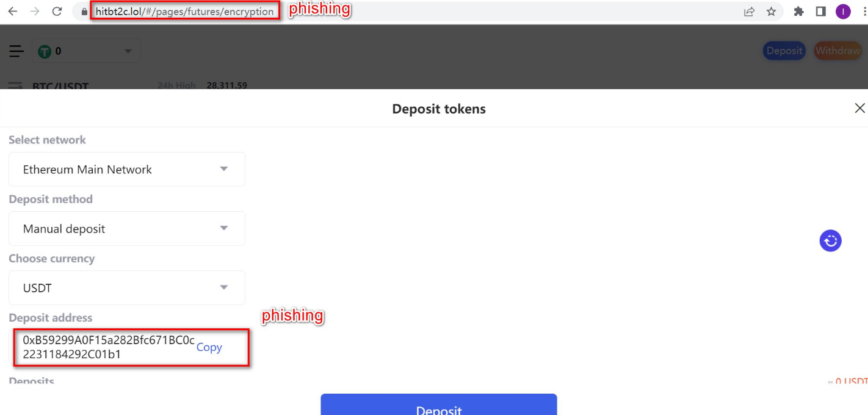
Task: Go back with the browser back arrow
Action: [x=13, y=11]
